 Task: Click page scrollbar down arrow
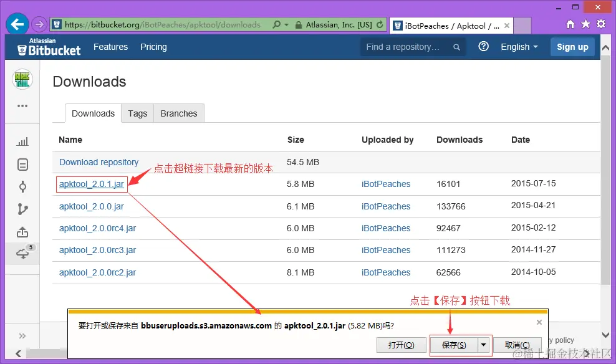click(605, 335)
